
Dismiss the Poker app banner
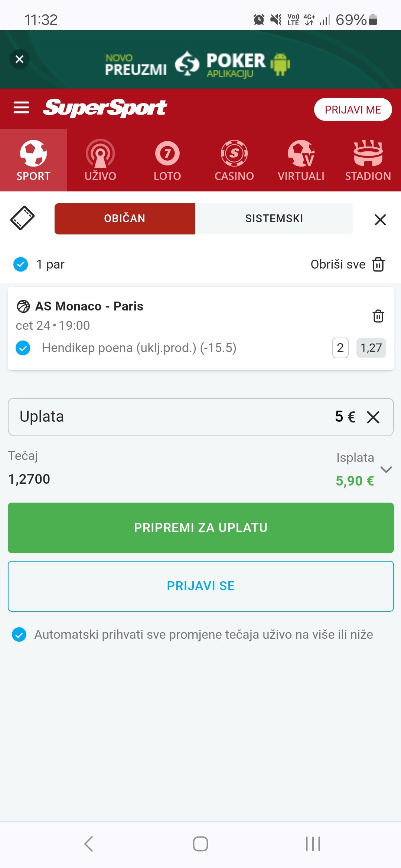20,59
